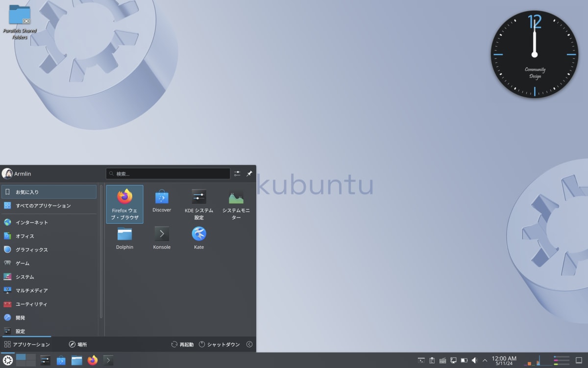The height and width of the screenshot is (368, 588).
Task: Open the システム category
Action: pyautogui.click(x=49, y=277)
